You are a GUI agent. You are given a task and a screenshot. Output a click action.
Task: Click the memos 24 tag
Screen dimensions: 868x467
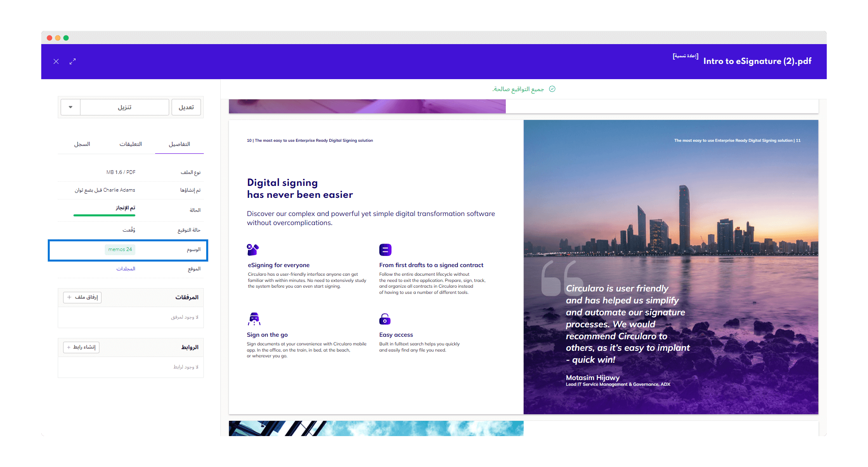click(x=120, y=249)
